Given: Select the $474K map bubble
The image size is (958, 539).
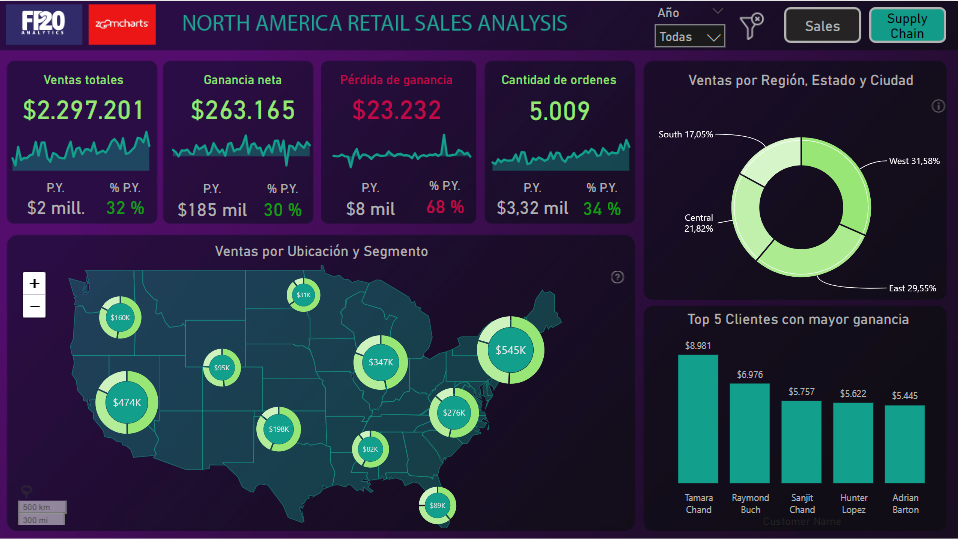Looking at the screenshot, I should 127,402.
